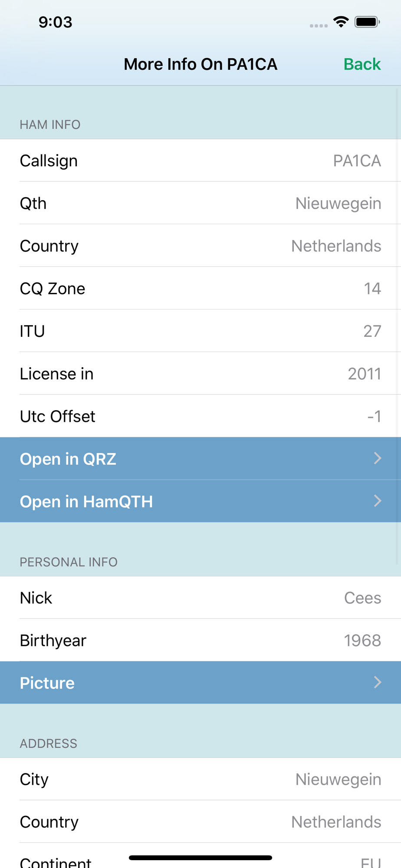Tap the status bar clock showing 9:03
Viewport: 401px width, 868px height.
(x=56, y=22)
